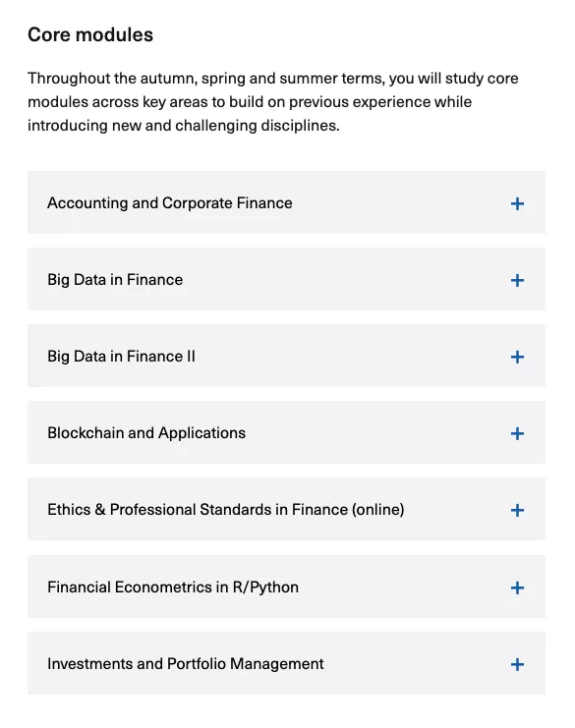
Task: Expand the Big Data in Finance II title
Action: click(x=121, y=356)
